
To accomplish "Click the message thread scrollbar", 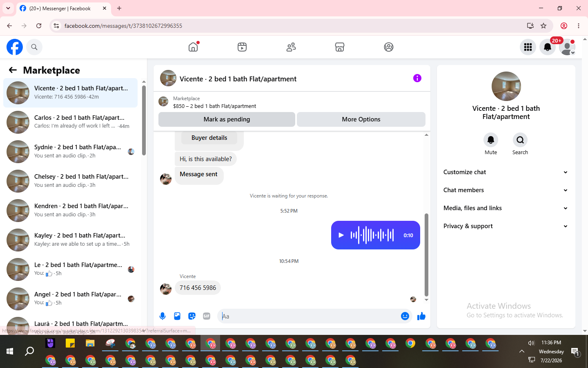I will (x=426, y=255).
